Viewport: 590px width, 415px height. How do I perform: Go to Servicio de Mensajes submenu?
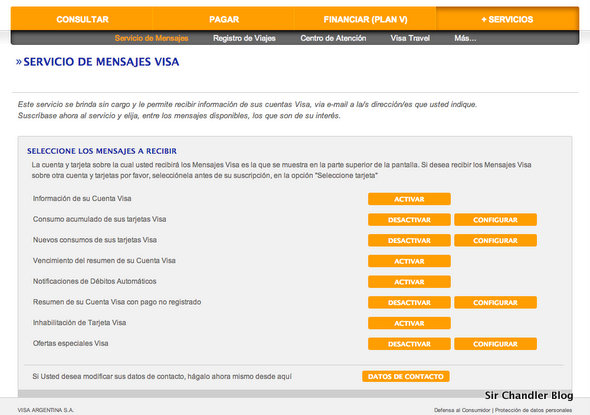click(x=151, y=38)
